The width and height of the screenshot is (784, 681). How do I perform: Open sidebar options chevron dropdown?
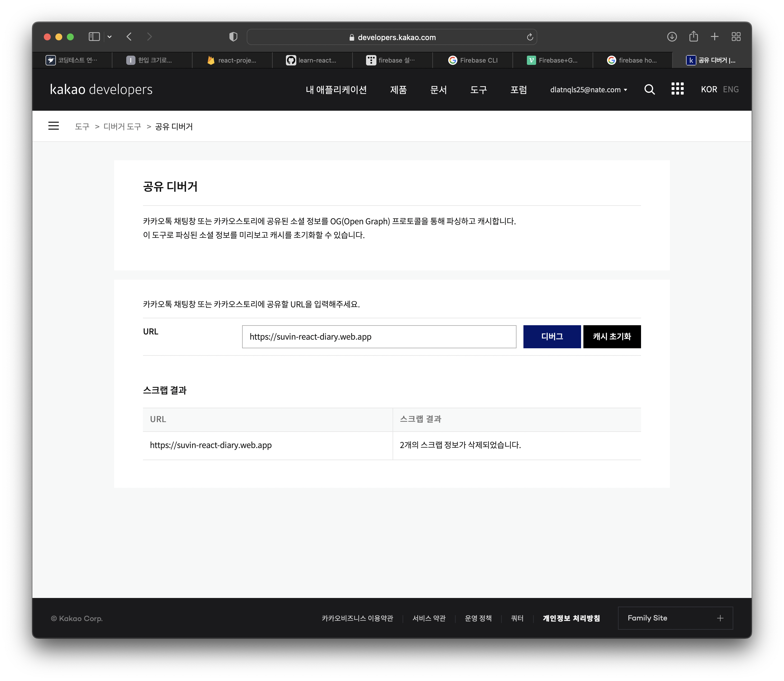[x=110, y=37]
